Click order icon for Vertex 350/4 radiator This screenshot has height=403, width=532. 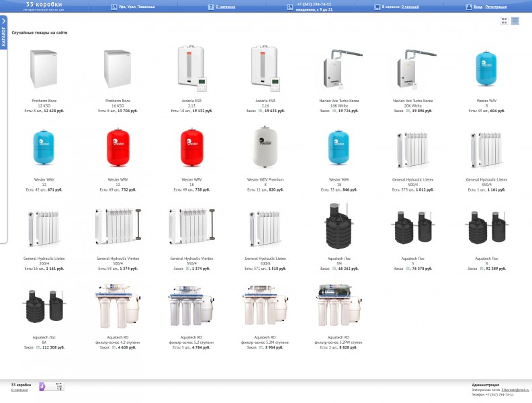pyautogui.click(x=187, y=269)
